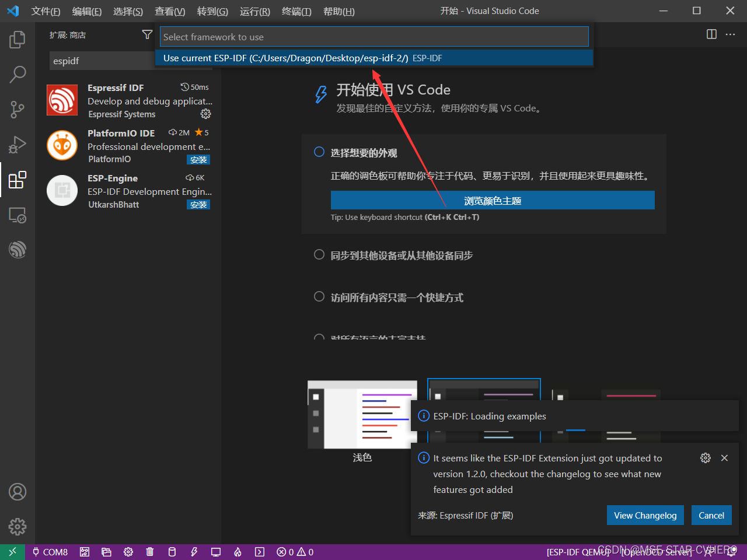747x560 pixels.
Task: Open Remote Explorer view
Action: [x=18, y=215]
